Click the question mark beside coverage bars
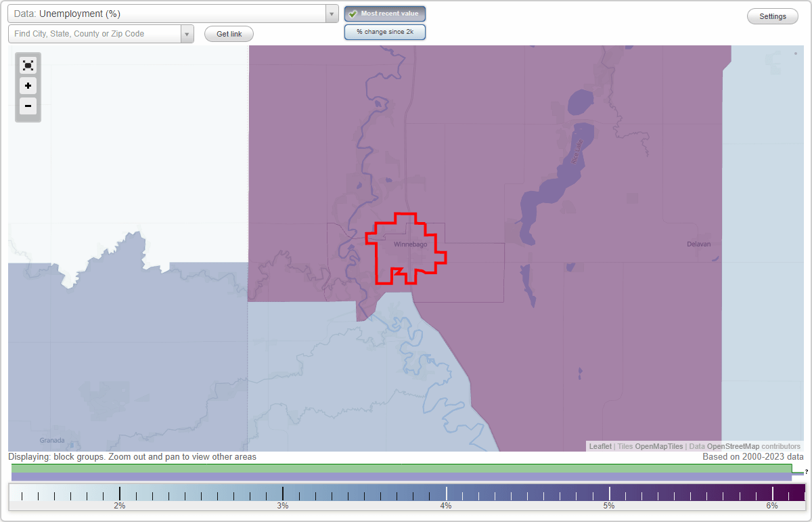Image resolution: width=812 pixels, height=522 pixels. [806, 471]
